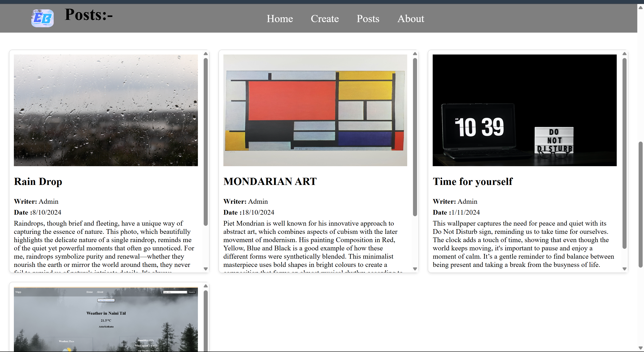Click the Rain Drop card scrollbar thumb

coord(205,142)
